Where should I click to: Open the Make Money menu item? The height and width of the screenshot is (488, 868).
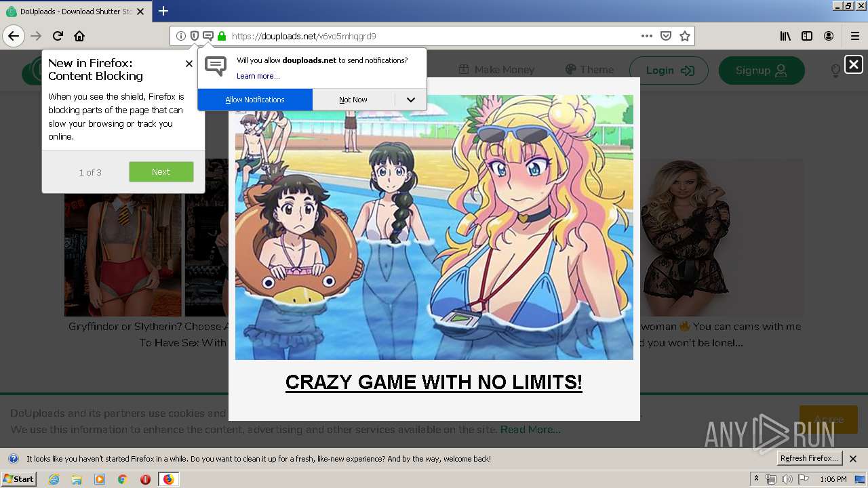[496, 70]
